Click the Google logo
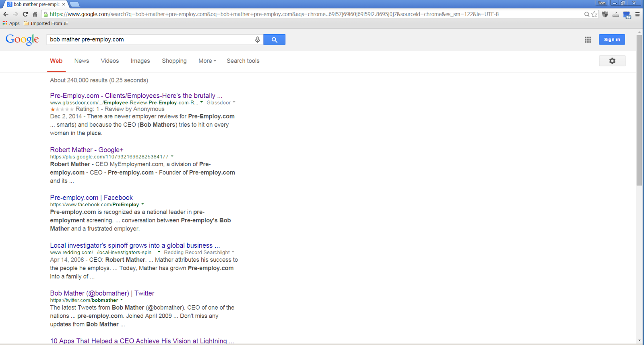The image size is (644, 345). point(22,39)
